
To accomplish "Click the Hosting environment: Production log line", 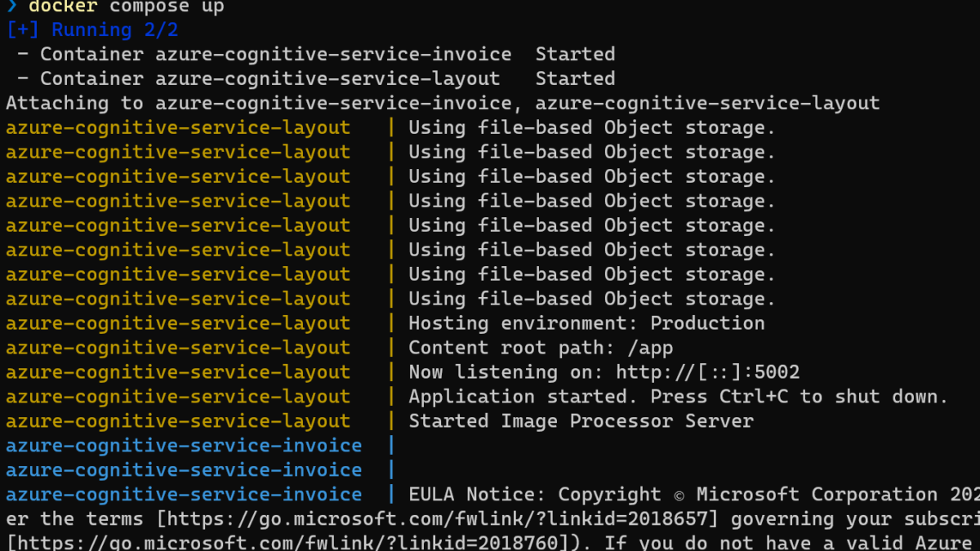I will [x=586, y=324].
